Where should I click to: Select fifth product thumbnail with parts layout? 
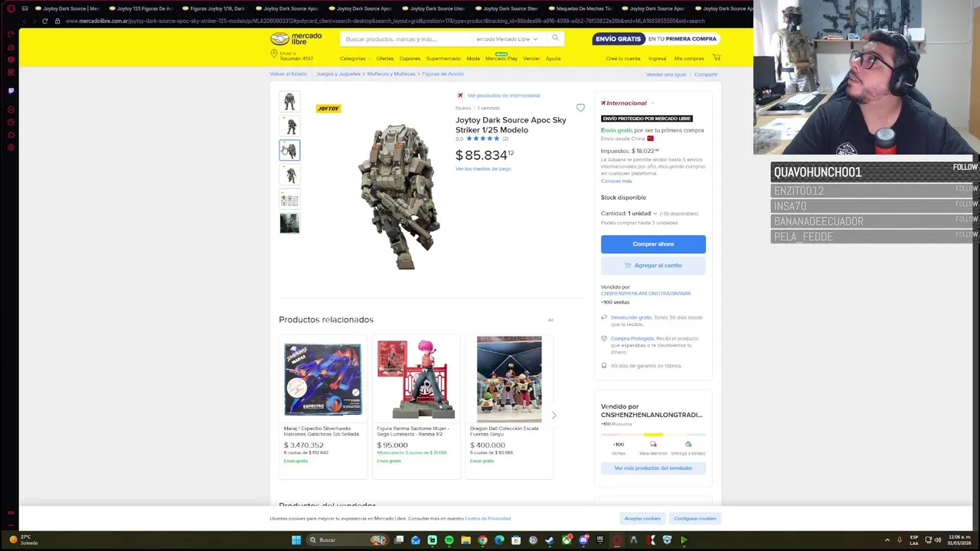coord(289,199)
